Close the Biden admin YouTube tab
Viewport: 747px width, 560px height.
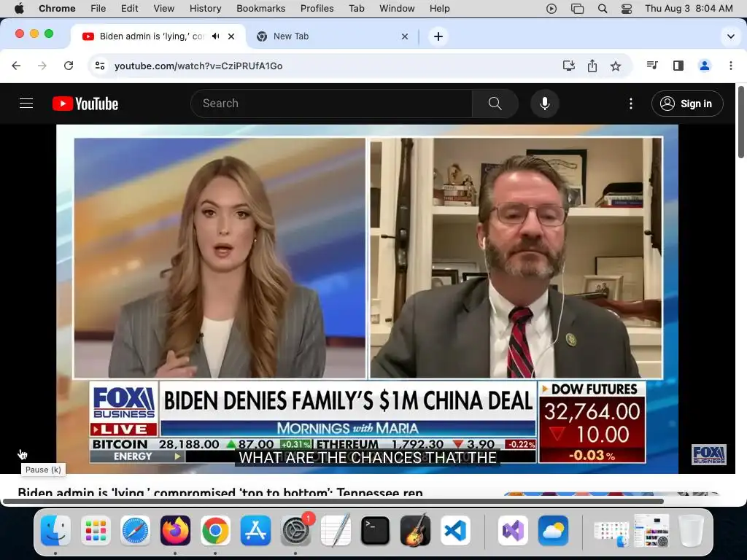[231, 36]
